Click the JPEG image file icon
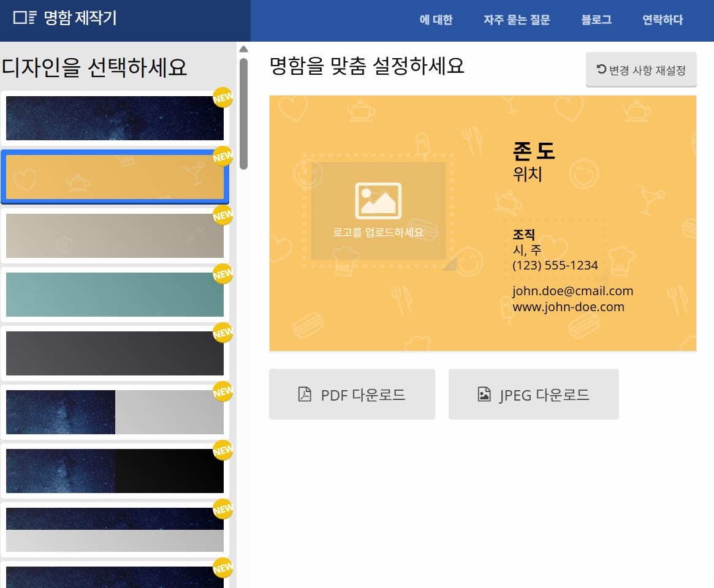The width and height of the screenshot is (714, 588). coord(484,394)
